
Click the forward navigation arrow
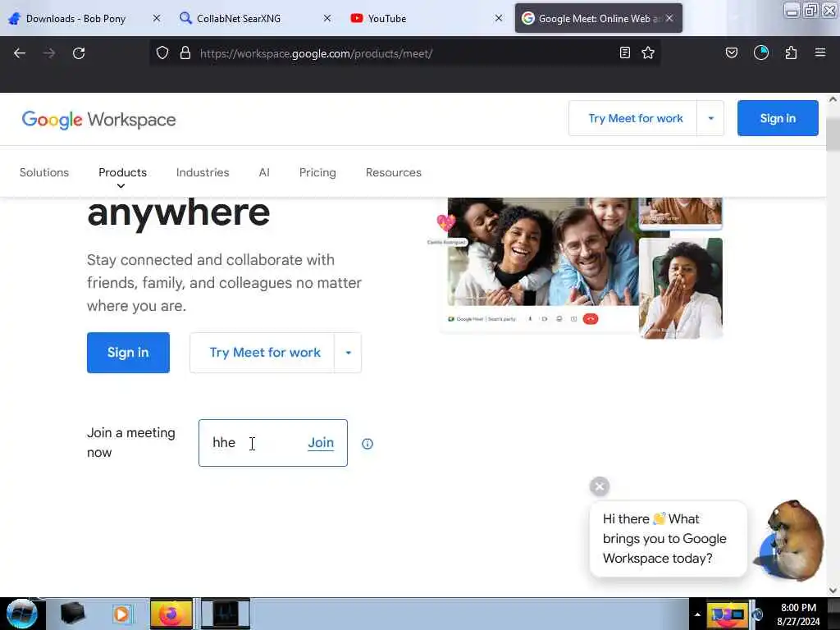[x=49, y=53]
